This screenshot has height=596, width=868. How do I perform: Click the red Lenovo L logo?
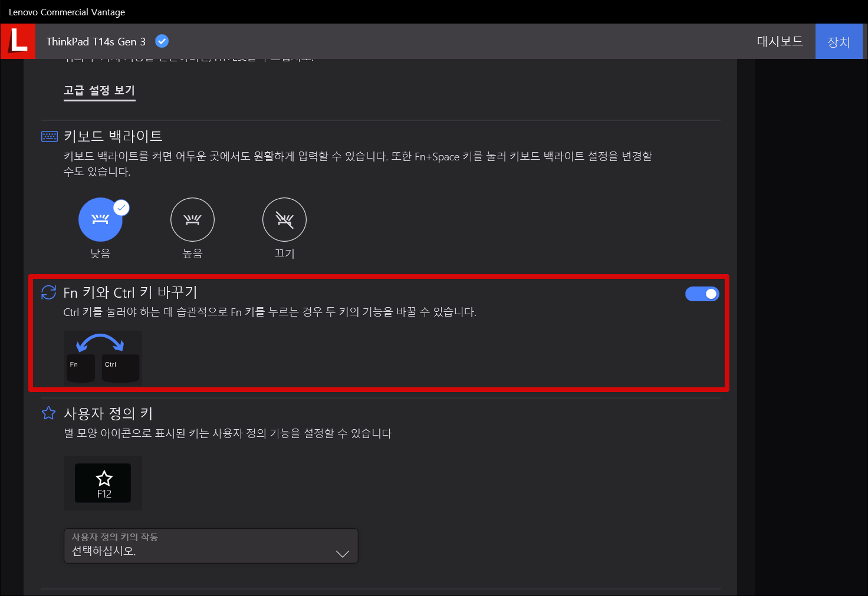click(18, 41)
